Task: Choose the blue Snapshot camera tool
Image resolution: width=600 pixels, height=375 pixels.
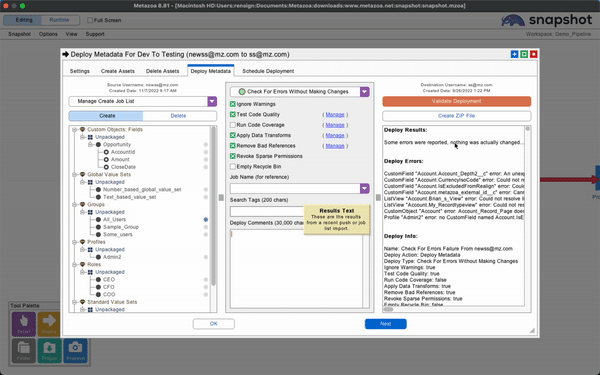Action: tap(75, 350)
